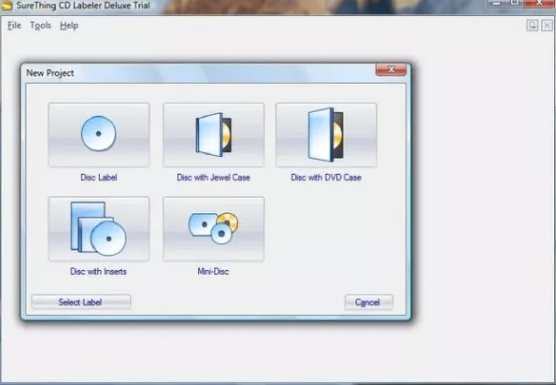Click the "Mini-Disc" text caption
This screenshot has width=556, height=385.
pos(213,272)
